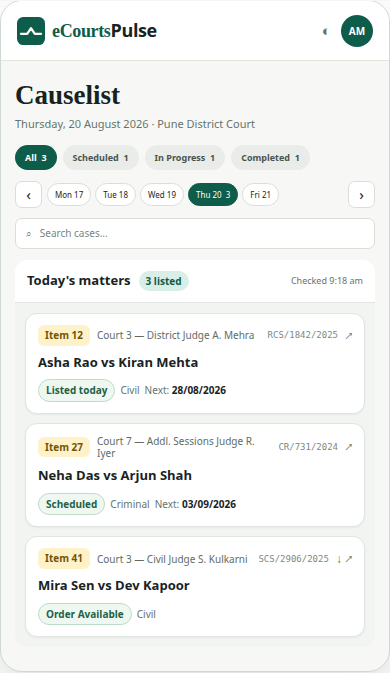
Task: Open Mira Sen vs Dev Kapoor case
Action: point(114,586)
